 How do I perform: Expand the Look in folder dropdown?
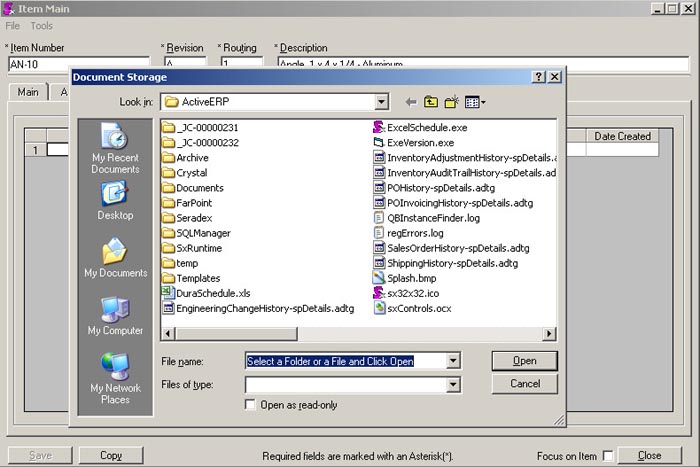click(x=381, y=102)
